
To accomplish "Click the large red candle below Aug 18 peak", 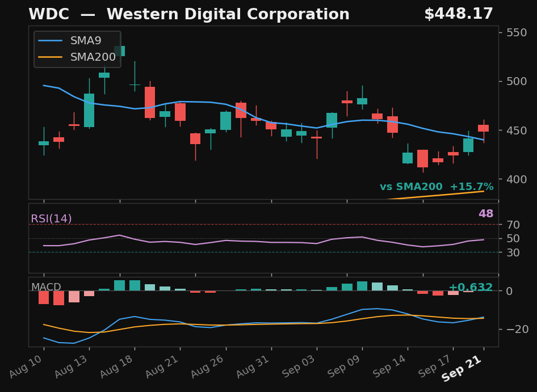I will click(x=150, y=102).
